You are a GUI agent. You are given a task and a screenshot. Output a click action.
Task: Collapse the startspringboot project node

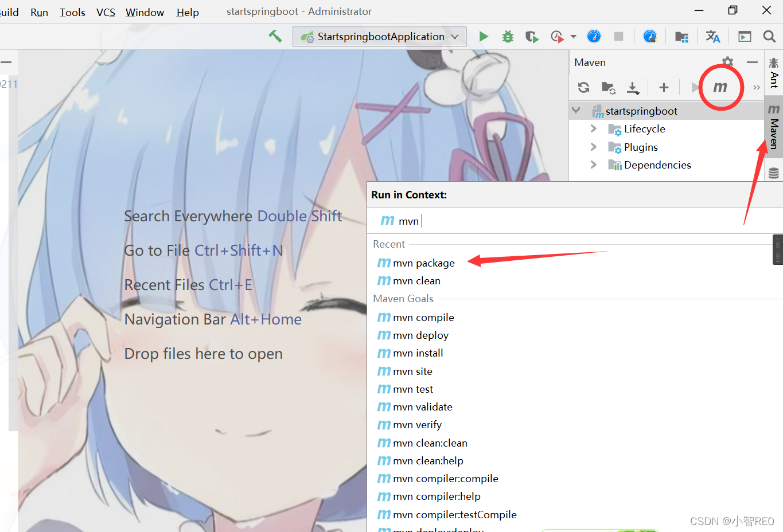click(576, 110)
